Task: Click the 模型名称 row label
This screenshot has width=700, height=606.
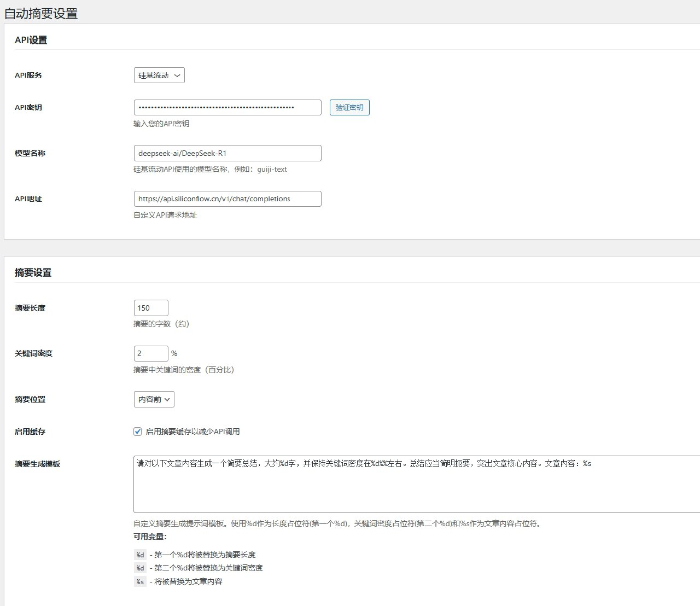Action: point(30,154)
